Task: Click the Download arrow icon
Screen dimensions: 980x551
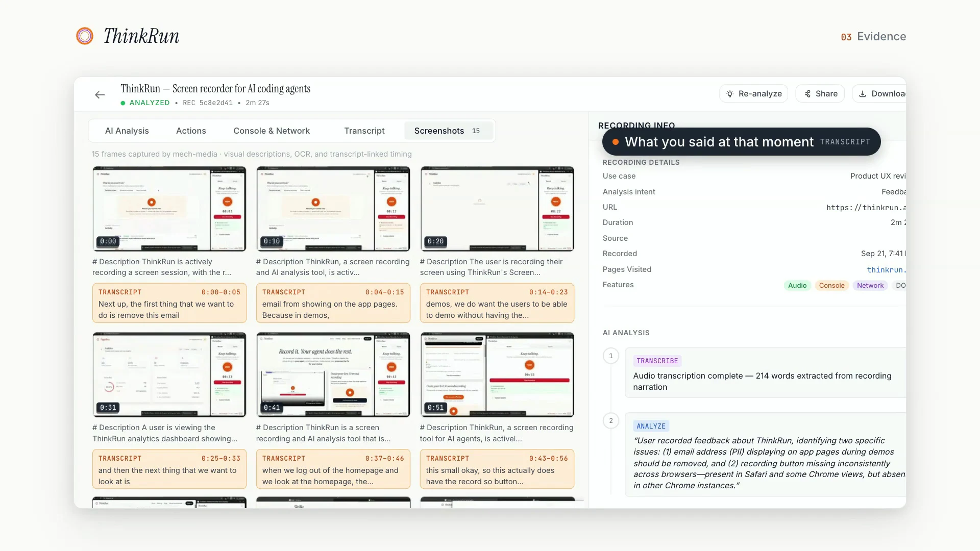Action: pos(863,94)
